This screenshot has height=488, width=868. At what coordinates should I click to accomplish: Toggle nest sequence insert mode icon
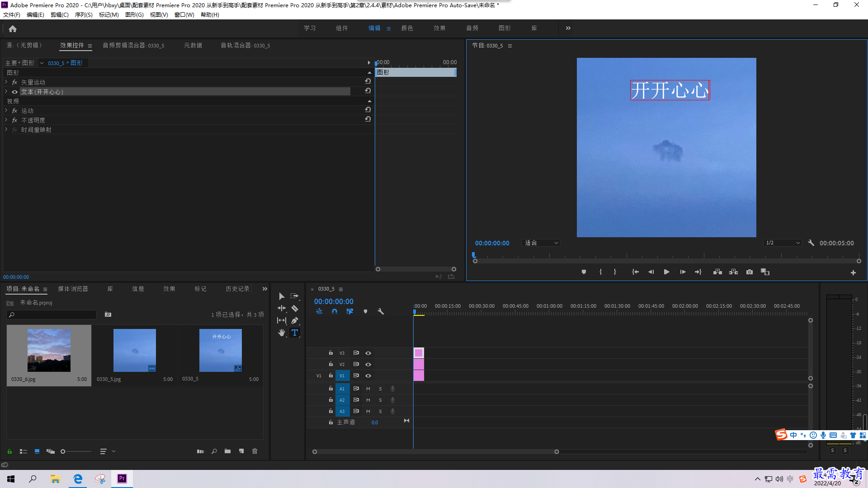319,311
